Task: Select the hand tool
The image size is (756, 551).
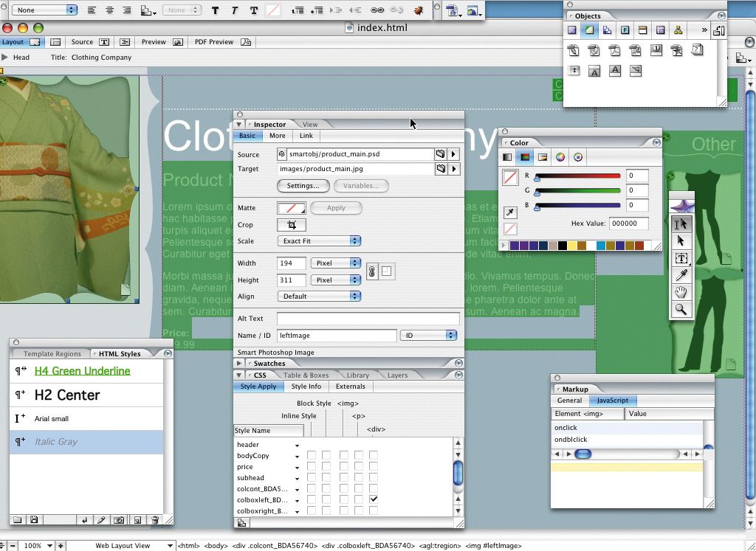Action: 681,292
